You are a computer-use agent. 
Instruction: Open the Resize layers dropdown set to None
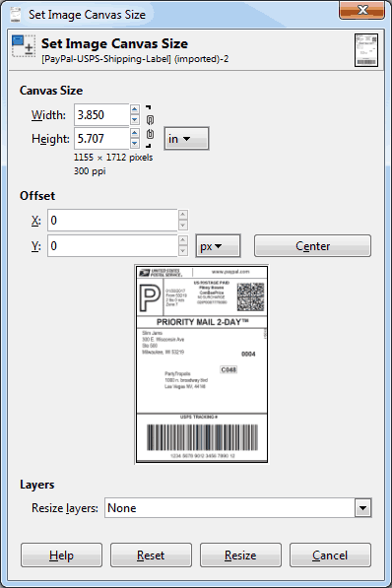[237, 508]
